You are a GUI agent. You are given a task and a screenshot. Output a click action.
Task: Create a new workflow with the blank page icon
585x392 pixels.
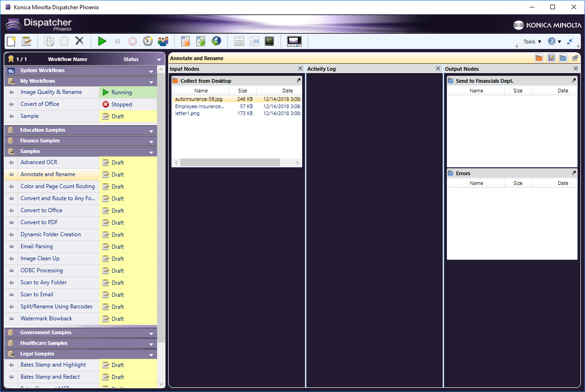[11, 41]
